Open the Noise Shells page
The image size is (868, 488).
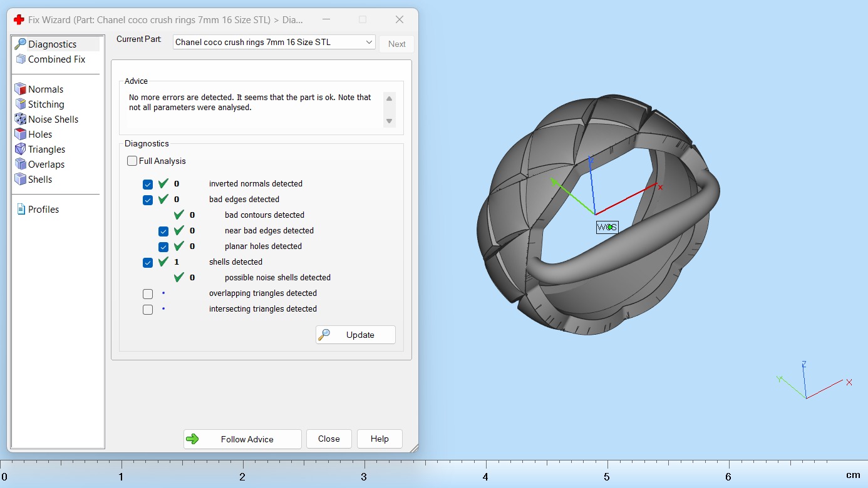pyautogui.click(x=53, y=119)
